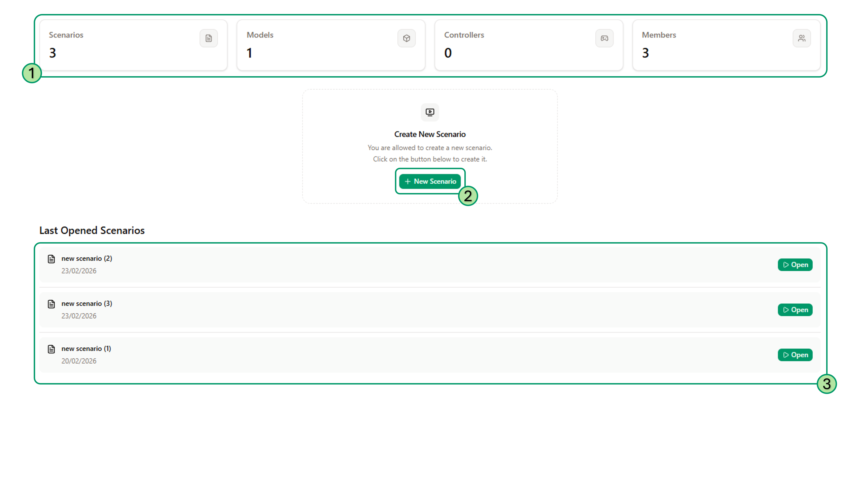The height and width of the screenshot is (481, 868).
Task: Click the new scenario (1) row dated 20/02/2026
Action: coord(404,355)
